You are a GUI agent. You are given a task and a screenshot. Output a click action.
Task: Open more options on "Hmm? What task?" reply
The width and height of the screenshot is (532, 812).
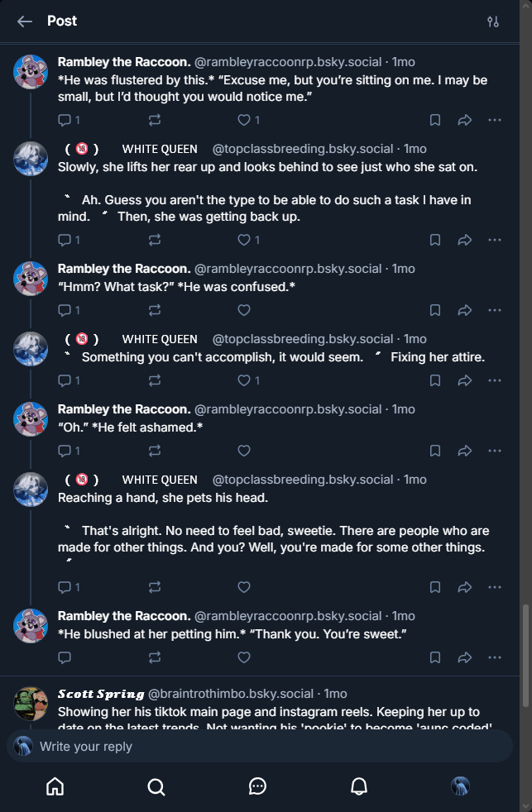coord(495,310)
